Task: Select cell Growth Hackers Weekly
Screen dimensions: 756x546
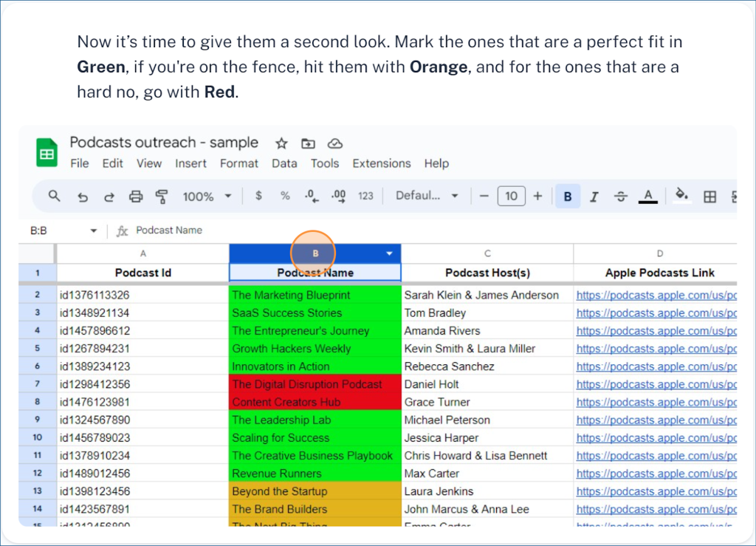Action: (315, 348)
